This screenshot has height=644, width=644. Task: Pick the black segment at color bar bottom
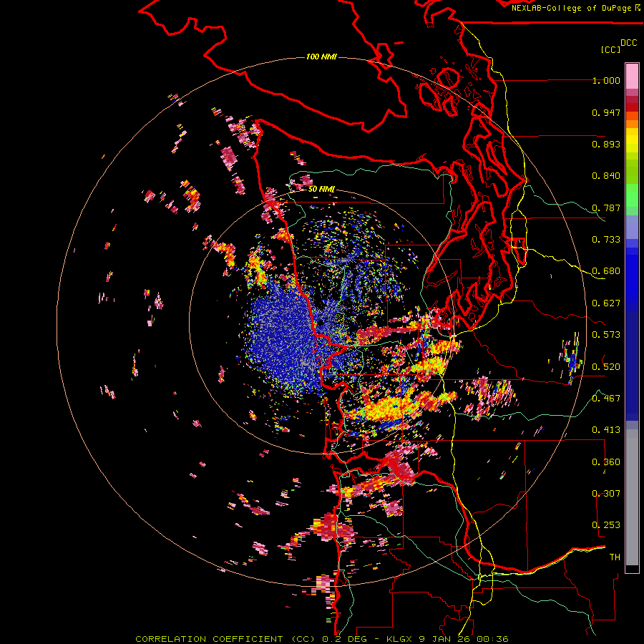(x=632, y=569)
